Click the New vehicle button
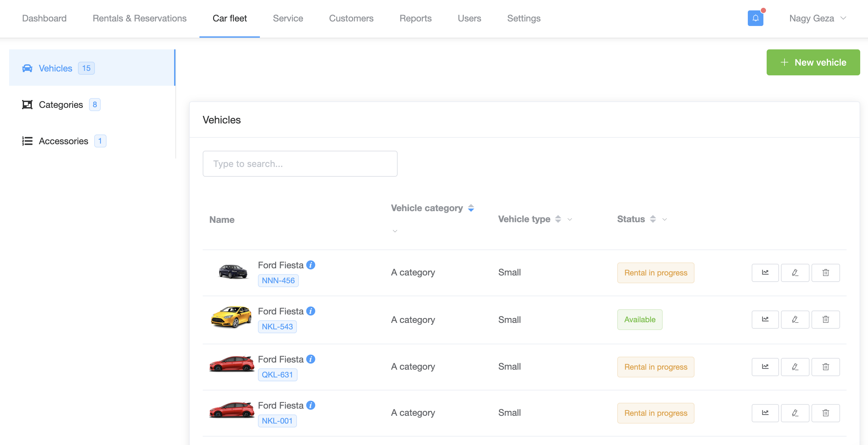This screenshot has width=868, height=445. tap(813, 62)
